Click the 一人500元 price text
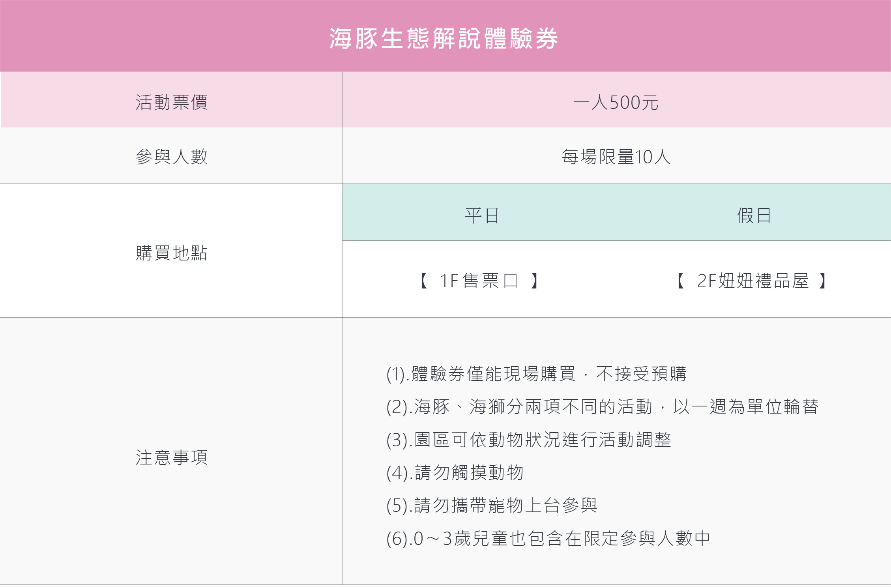The height and width of the screenshot is (588, 891). 616,103
